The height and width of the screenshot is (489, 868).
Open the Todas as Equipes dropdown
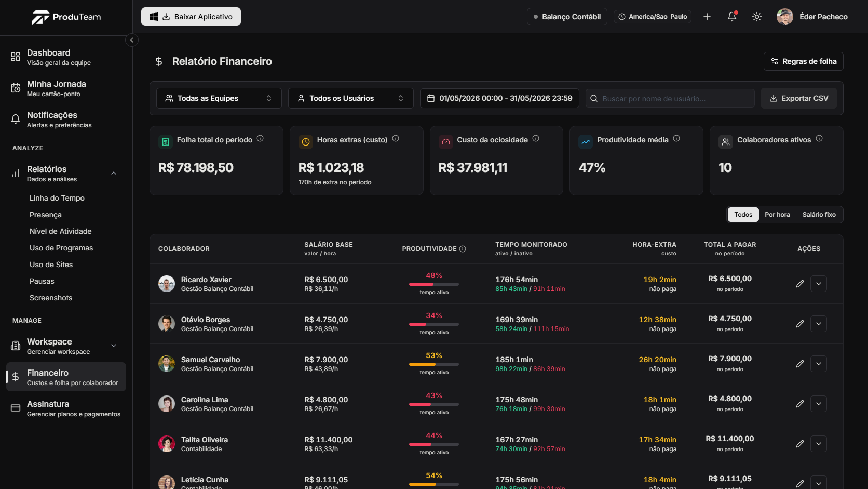pos(219,98)
